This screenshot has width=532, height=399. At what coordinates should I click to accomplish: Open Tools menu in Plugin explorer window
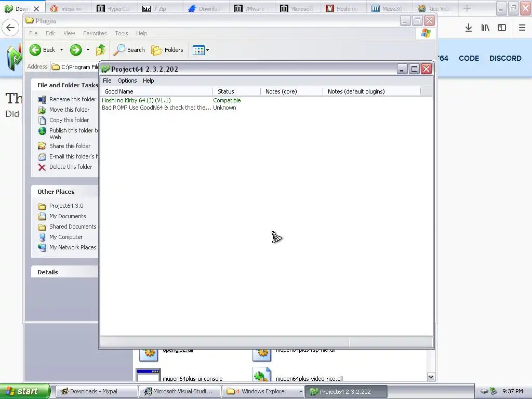(122, 33)
